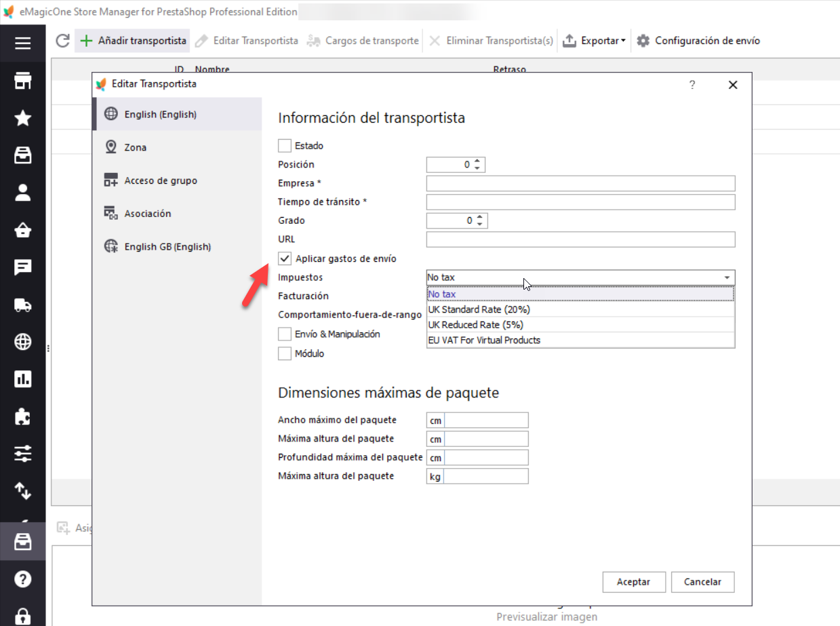Select the Asociación tab
This screenshot has height=626, width=840.
click(x=177, y=213)
